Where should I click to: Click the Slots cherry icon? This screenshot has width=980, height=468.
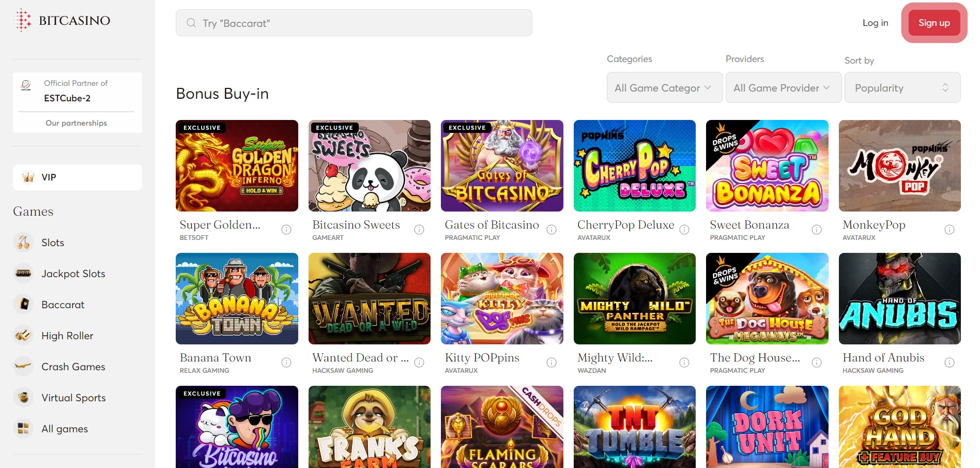pyautogui.click(x=23, y=242)
